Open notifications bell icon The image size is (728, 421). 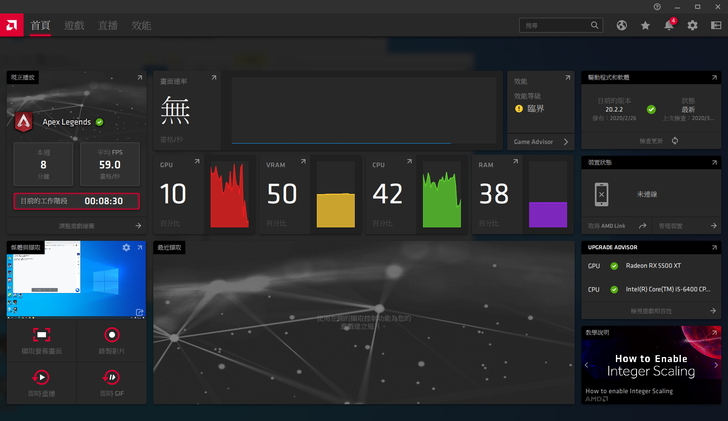pos(669,25)
